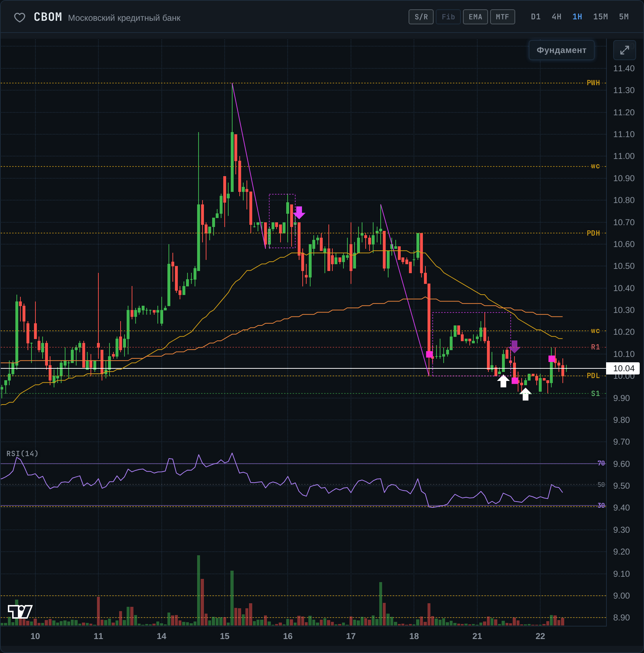
Task: Click the 11.00 price axis label
Action: point(624,156)
